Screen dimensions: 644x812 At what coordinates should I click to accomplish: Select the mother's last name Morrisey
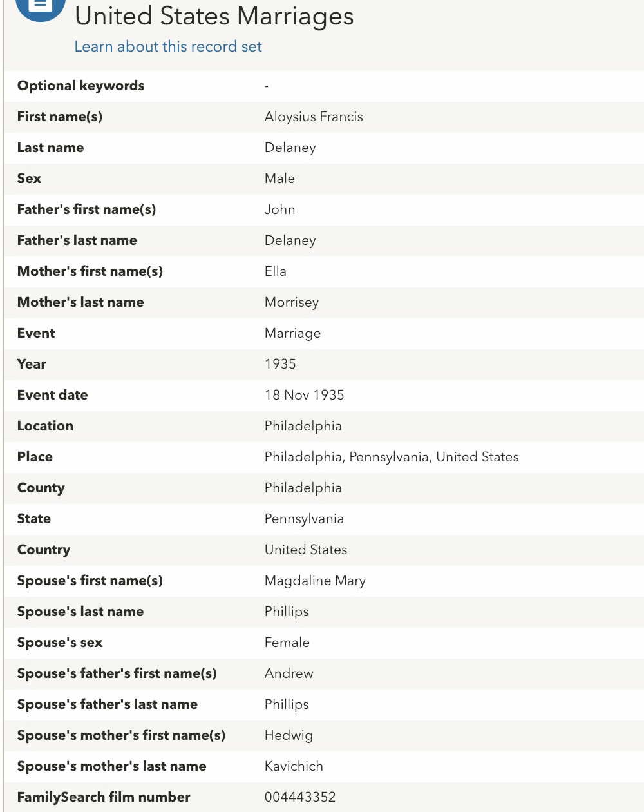(x=291, y=302)
